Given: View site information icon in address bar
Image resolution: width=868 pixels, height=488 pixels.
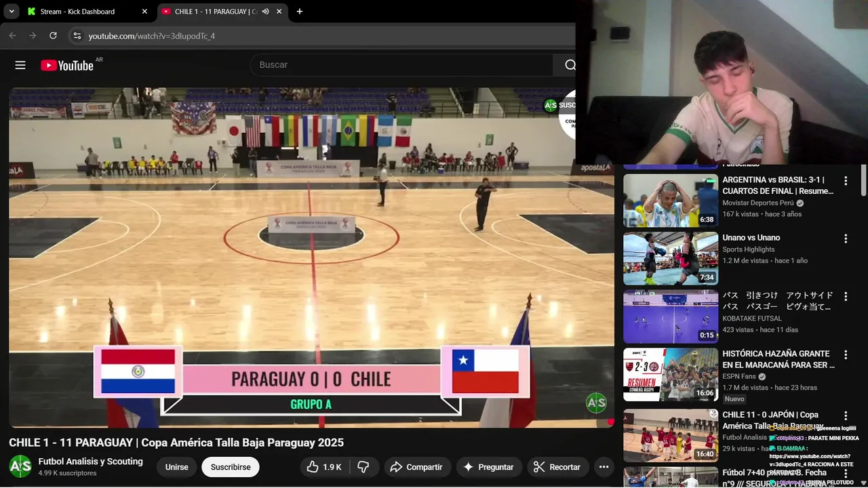Looking at the screenshot, I should (x=77, y=36).
